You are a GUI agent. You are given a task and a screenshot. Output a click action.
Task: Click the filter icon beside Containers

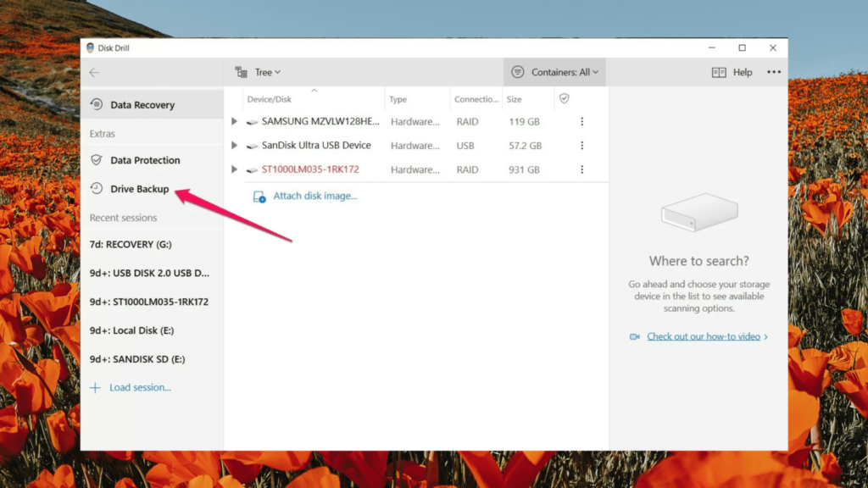(517, 72)
